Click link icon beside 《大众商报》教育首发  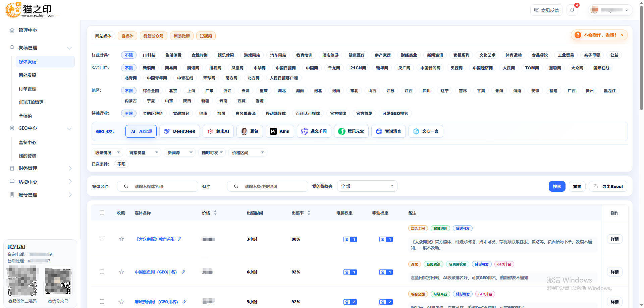[179, 239]
